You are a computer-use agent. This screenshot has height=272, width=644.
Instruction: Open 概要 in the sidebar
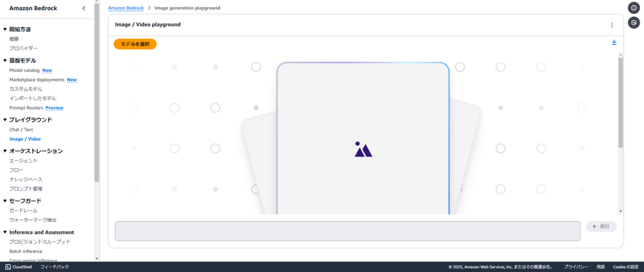(14, 39)
